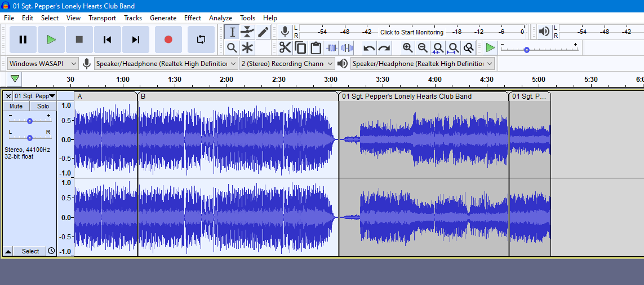
Task: Open the File menu
Action: 9,18
